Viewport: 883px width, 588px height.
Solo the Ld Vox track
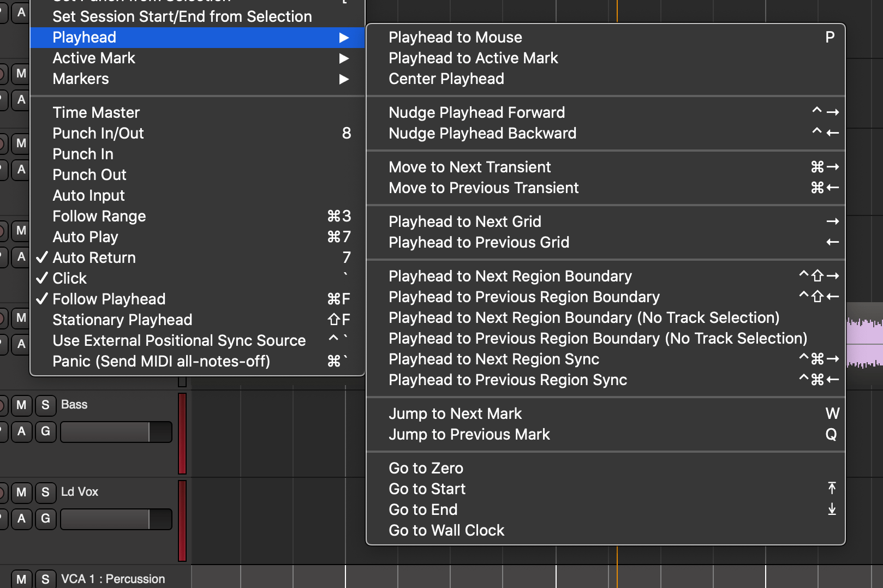45,492
